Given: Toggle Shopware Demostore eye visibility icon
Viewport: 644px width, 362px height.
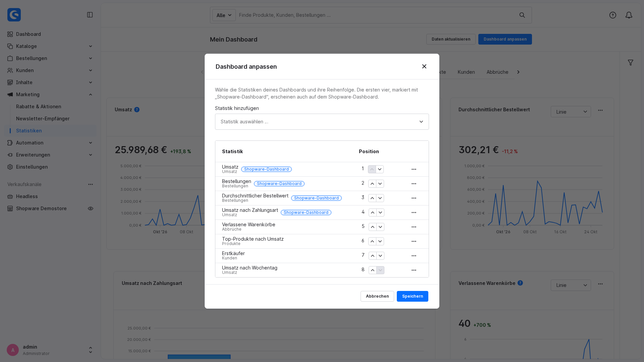Looking at the screenshot, I should click(x=91, y=208).
